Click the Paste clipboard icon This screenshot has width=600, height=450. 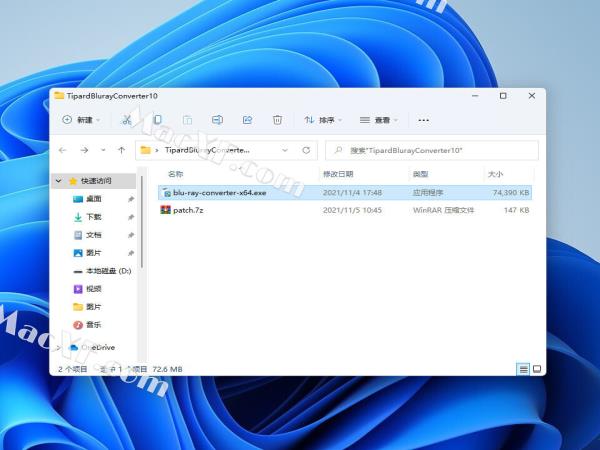(188, 120)
